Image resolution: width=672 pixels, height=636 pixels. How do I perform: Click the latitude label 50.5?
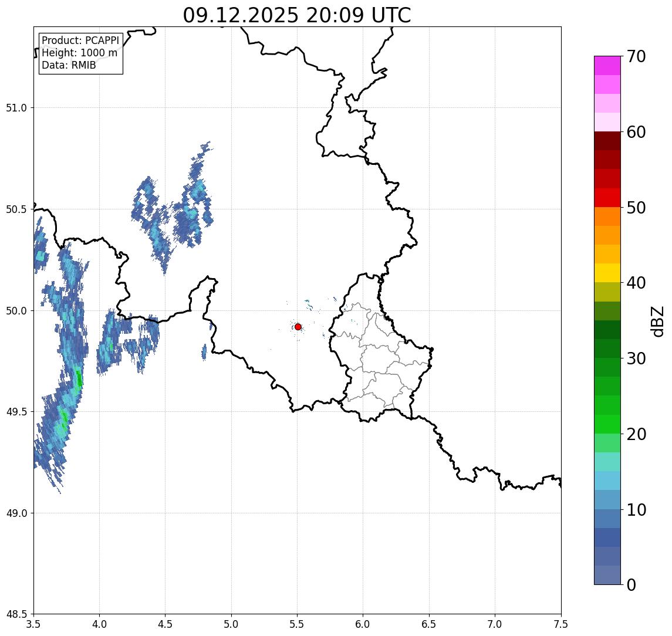coord(16,209)
